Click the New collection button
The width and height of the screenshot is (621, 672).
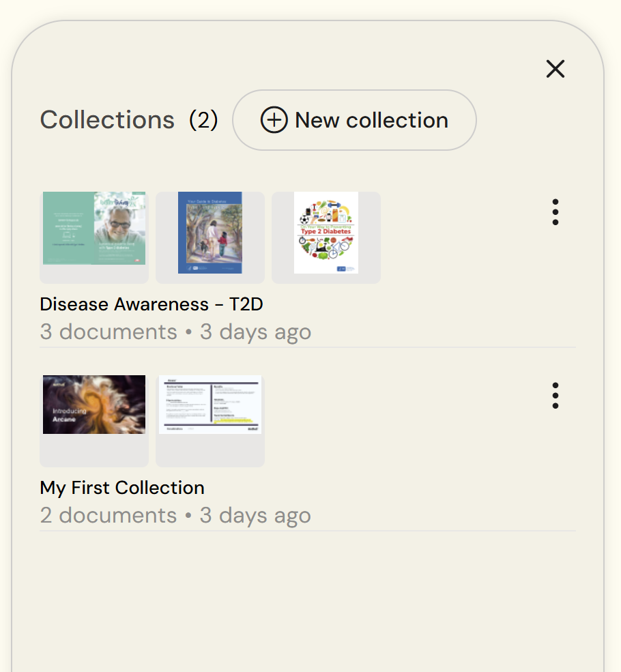[x=354, y=120]
